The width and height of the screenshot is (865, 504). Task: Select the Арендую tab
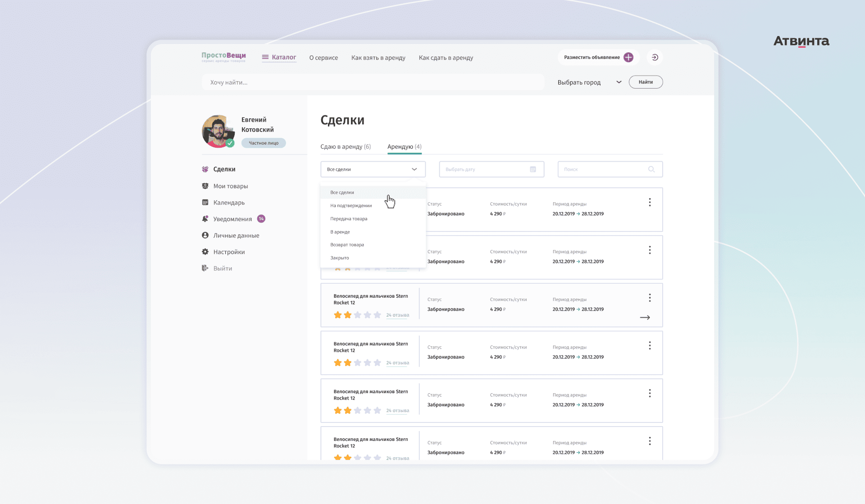click(404, 147)
